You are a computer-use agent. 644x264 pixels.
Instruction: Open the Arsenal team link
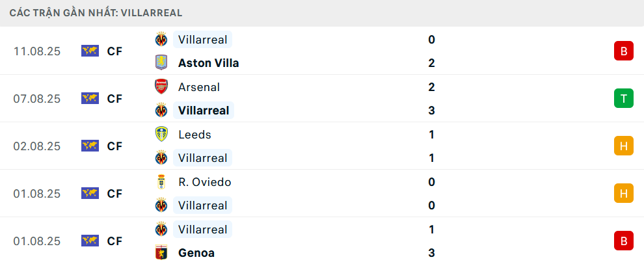(198, 87)
